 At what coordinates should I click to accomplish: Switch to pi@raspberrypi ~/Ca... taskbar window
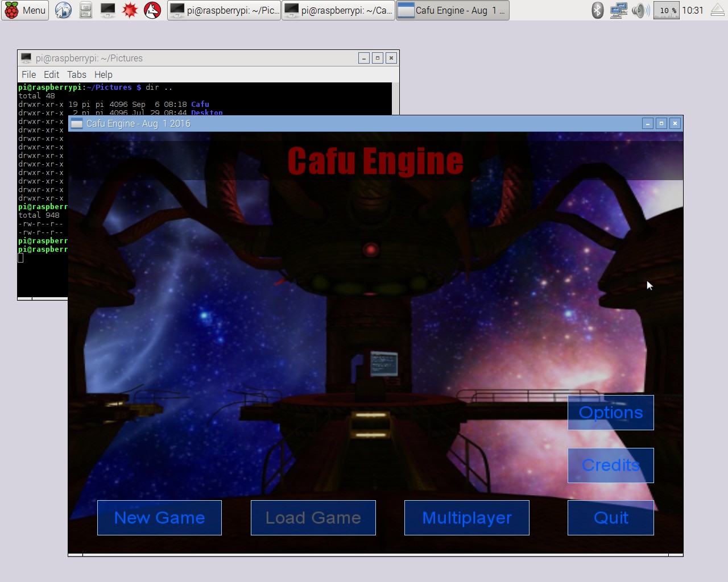tap(338, 10)
